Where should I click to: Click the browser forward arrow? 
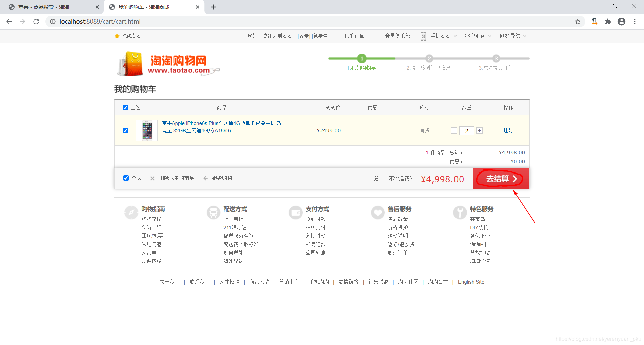click(22, 22)
